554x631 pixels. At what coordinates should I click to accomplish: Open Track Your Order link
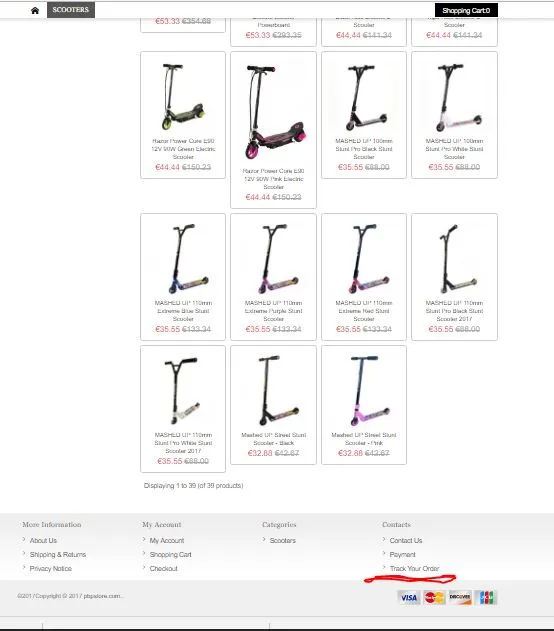click(x=414, y=569)
